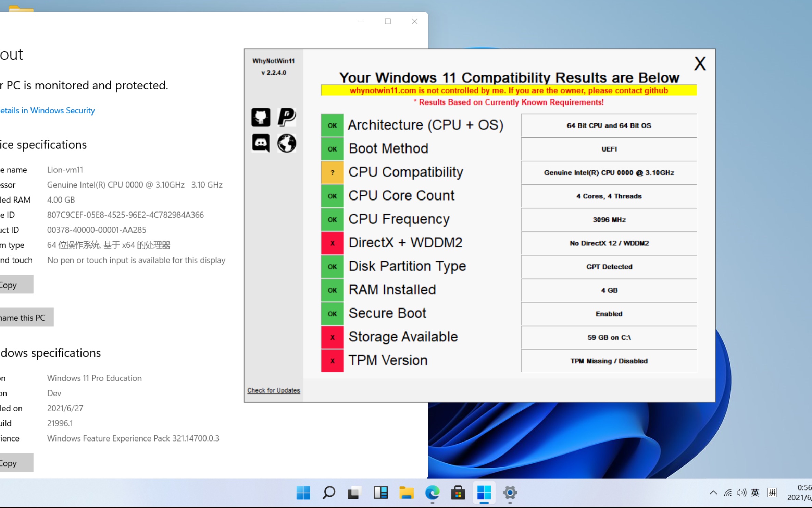812x508 pixels.
Task: Click the yellow CPU Compatibility status box
Action: point(332,172)
